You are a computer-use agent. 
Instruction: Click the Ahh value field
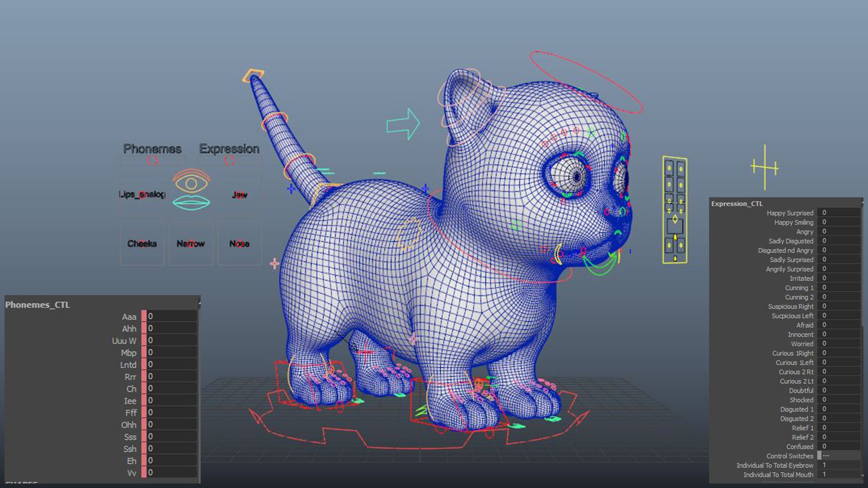(x=172, y=328)
